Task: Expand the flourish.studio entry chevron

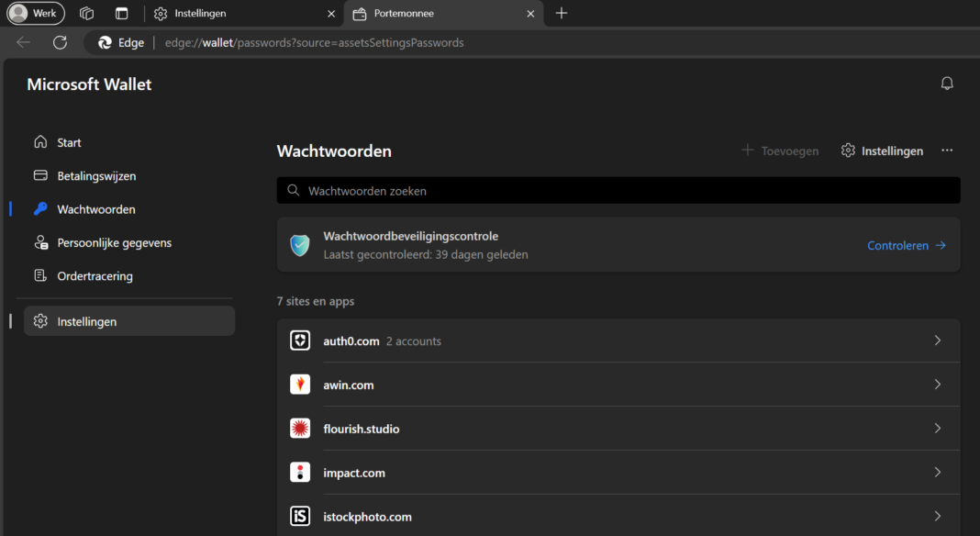Action: pyautogui.click(x=937, y=428)
